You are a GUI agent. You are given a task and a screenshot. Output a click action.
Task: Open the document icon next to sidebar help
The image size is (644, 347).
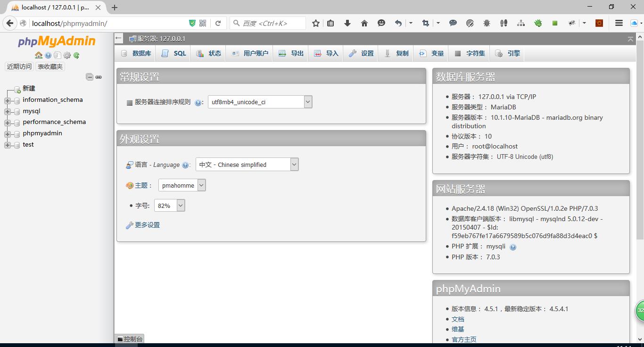(58, 55)
